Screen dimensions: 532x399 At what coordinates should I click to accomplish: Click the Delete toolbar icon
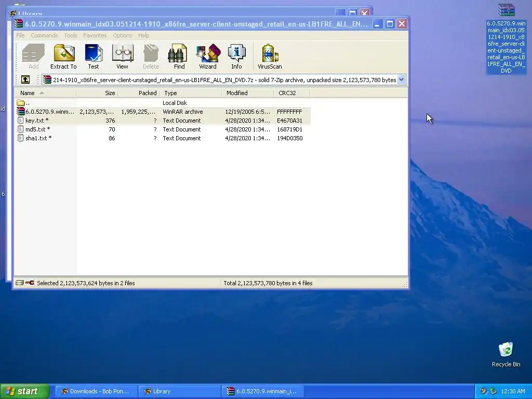pyautogui.click(x=151, y=57)
